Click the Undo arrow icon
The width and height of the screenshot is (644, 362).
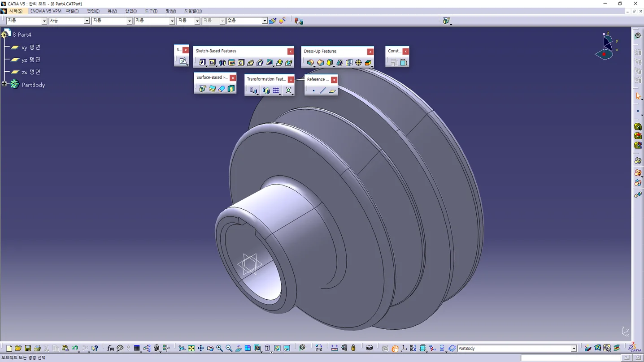75,348
